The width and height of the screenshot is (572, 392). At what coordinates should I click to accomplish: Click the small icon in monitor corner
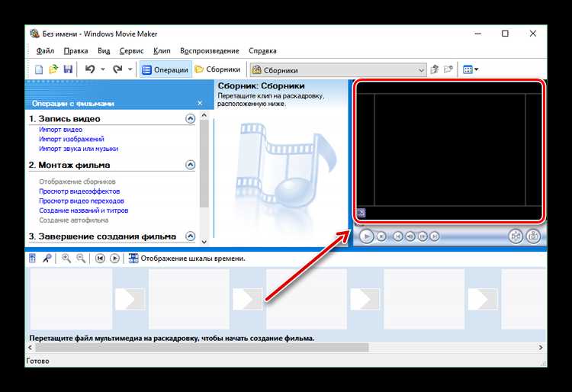click(x=362, y=213)
